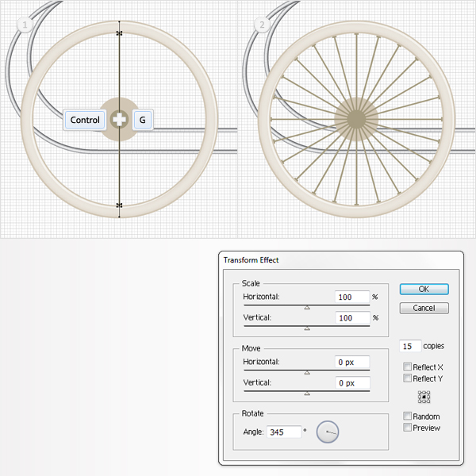476x476 pixels.
Task: Click the Move Vertical slider handle
Action: [x=307, y=393]
